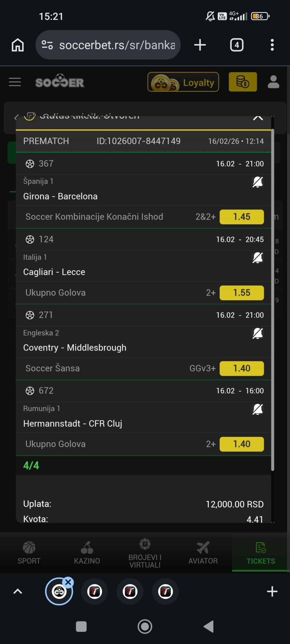Screen dimensions: 290x644
Task: Toggle notification bell for Girona - Barcelona
Action: [257, 182]
